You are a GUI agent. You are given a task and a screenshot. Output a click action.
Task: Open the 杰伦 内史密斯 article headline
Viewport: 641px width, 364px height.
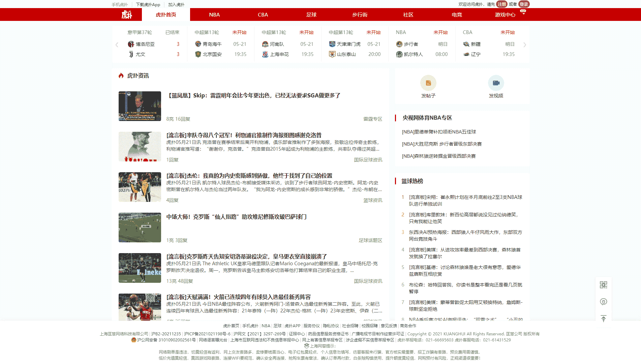click(x=249, y=176)
